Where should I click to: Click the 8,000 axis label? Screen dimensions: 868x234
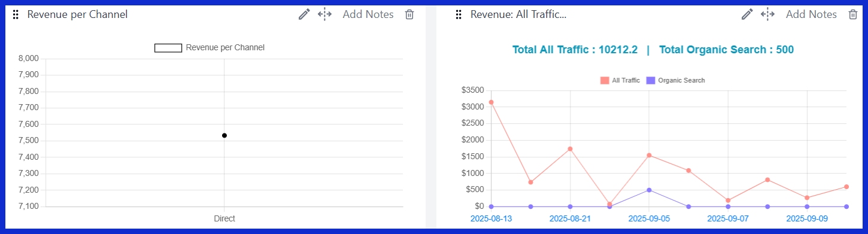click(x=29, y=59)
